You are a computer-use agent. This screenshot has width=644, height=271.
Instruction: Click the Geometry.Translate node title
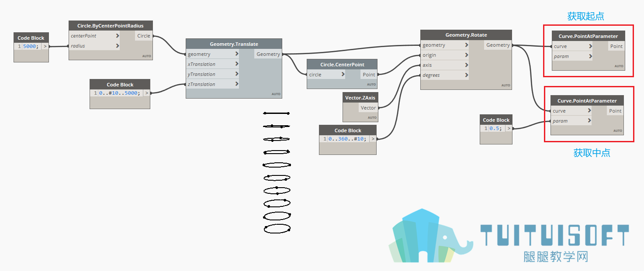(234, 44)
